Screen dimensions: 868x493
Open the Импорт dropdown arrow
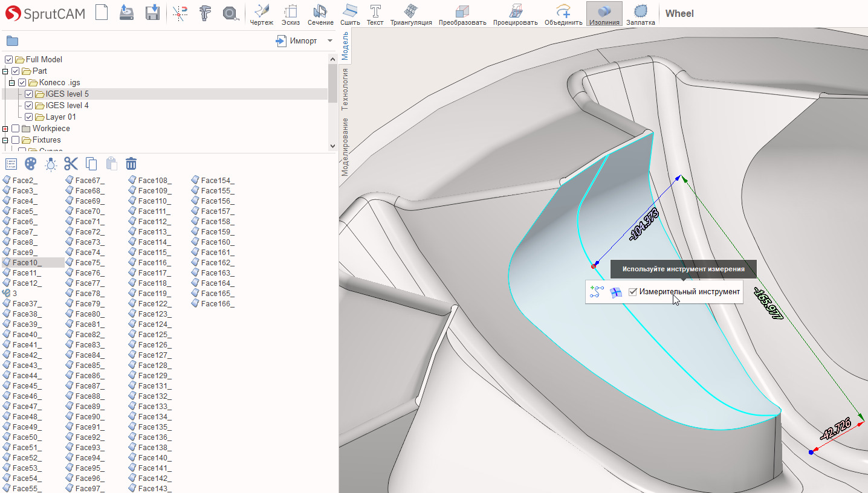click(x=330, y=41)
